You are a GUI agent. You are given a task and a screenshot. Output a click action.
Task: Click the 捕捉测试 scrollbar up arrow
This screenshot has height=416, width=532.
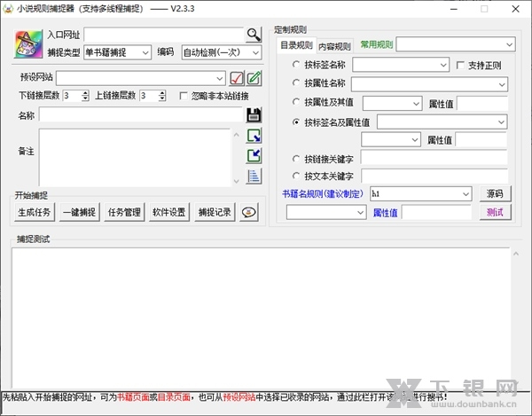(x=516, y=254)
